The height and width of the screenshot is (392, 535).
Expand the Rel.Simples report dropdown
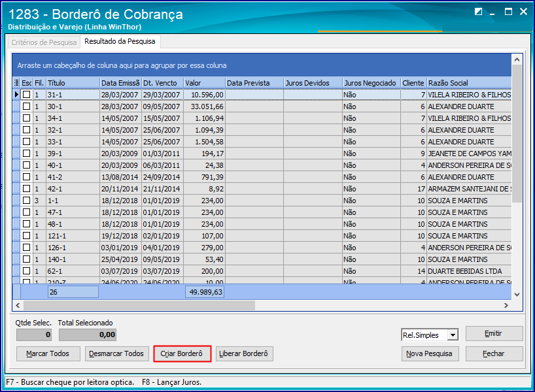pyautogui.click(x=452, y=335)
